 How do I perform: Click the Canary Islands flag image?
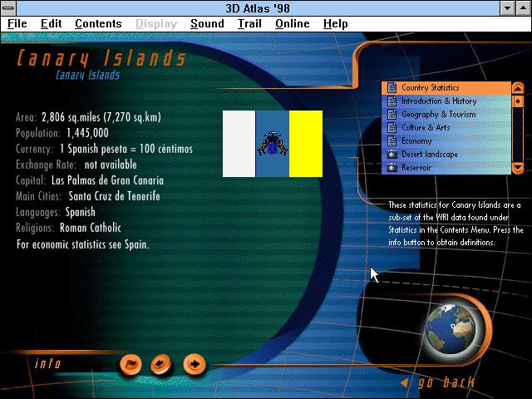(x=273, y=144)
